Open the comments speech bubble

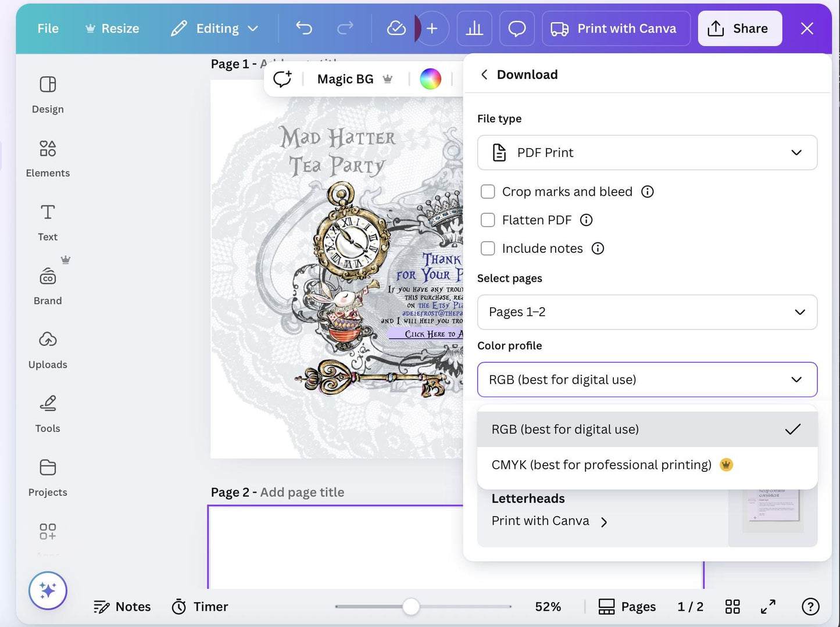pos(517,28)
